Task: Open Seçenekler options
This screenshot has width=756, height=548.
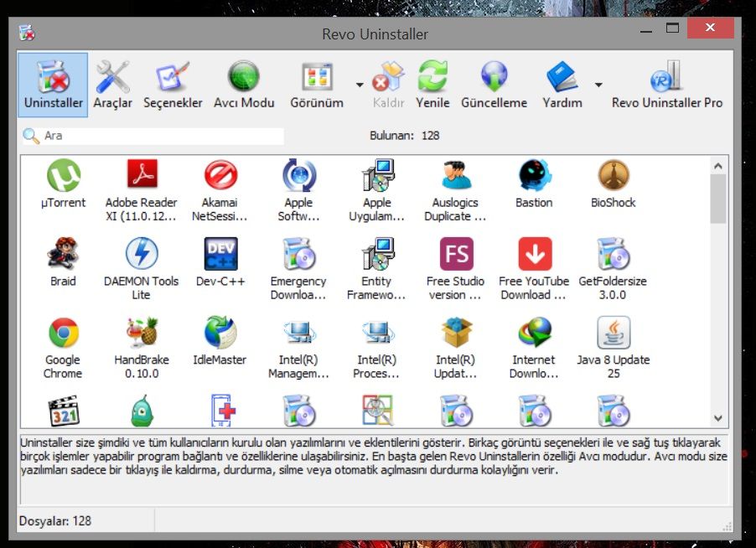Action: pyautogui.click(x=173, y=85)
